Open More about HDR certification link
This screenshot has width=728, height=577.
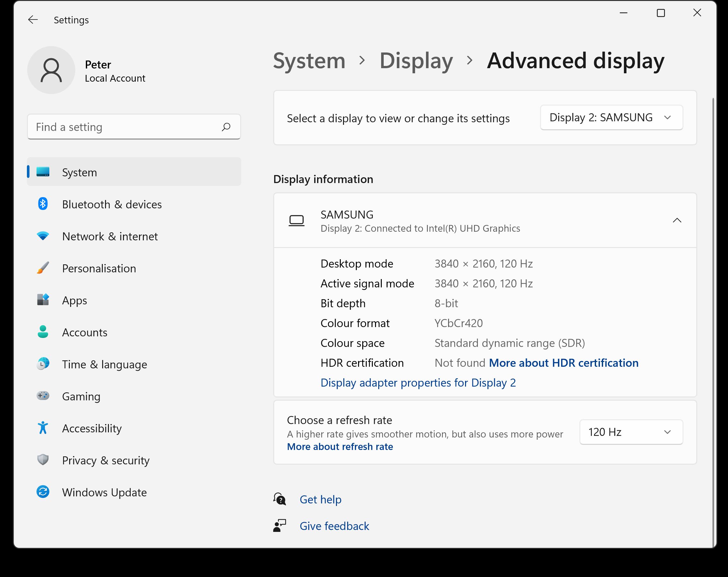(563, 363)
